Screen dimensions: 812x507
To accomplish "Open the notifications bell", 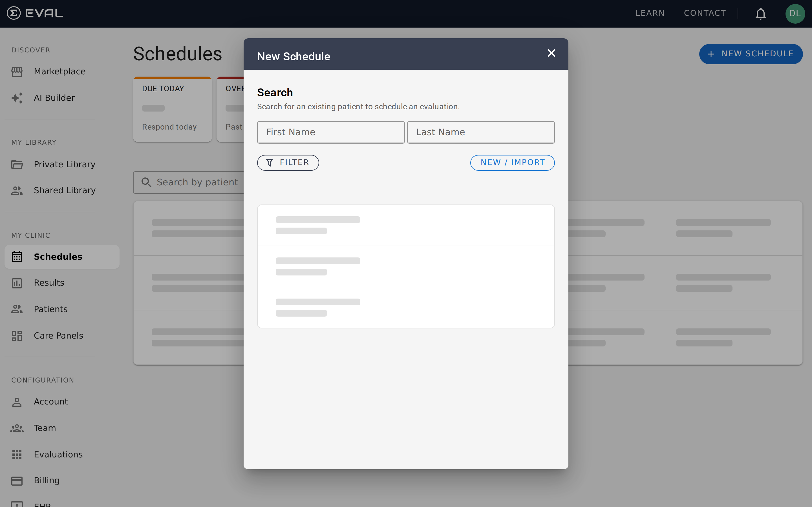I will coord(760,14).
